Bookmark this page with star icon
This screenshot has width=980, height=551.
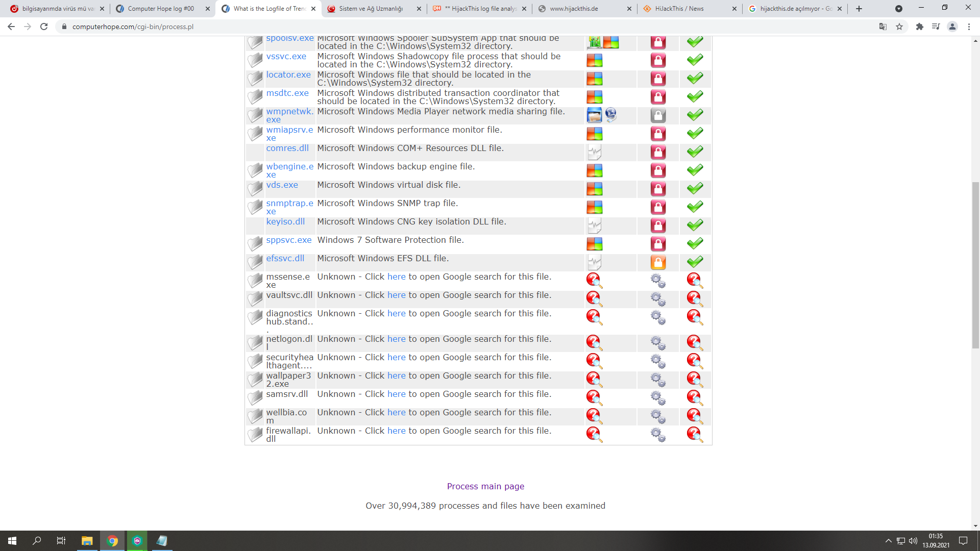point(899,27)
